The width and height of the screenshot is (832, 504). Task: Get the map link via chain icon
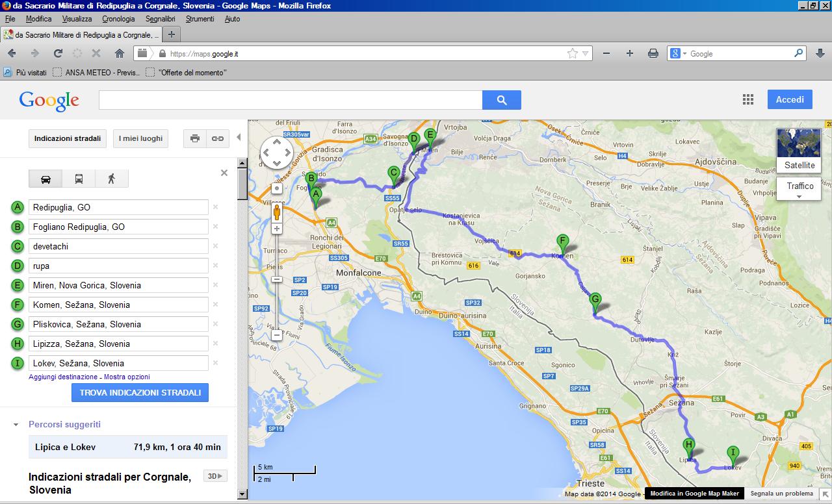coord(218,138)
